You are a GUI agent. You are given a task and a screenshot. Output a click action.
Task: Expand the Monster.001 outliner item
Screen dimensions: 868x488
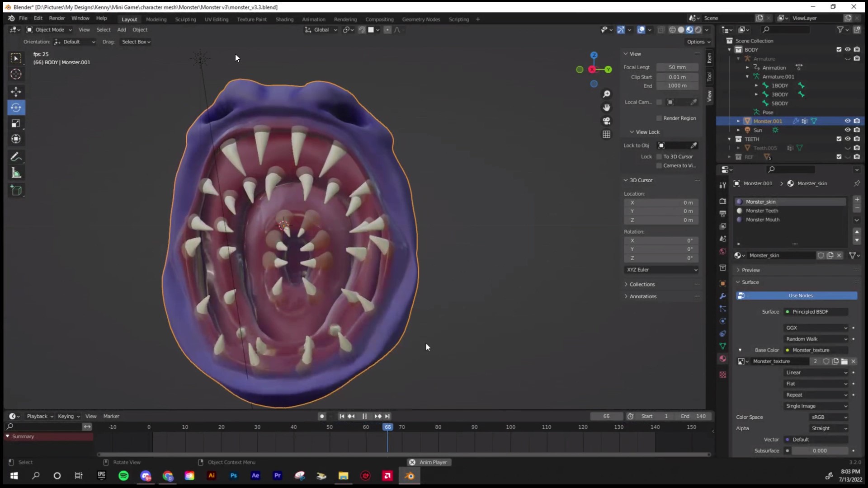pos(738,122)
